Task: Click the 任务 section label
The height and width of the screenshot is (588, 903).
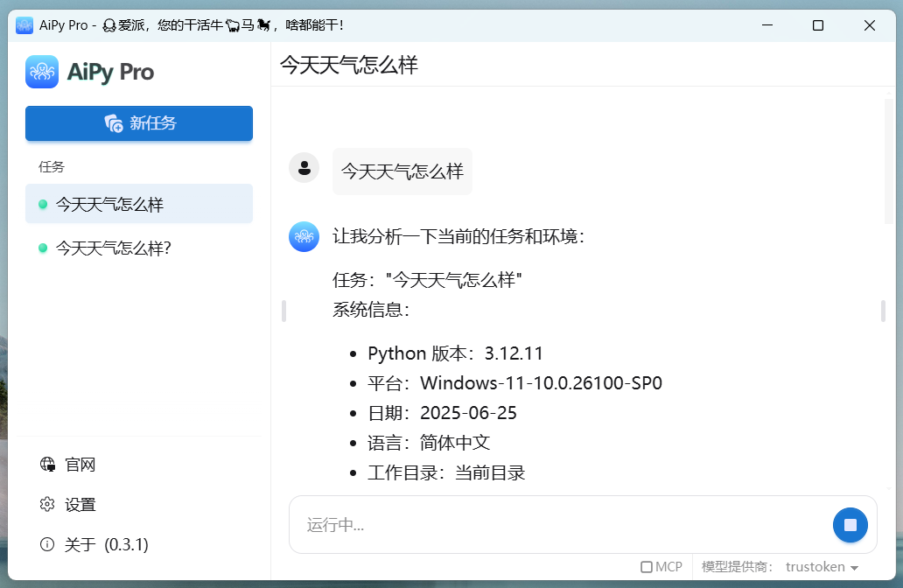Action: click(x=52, y=167)
